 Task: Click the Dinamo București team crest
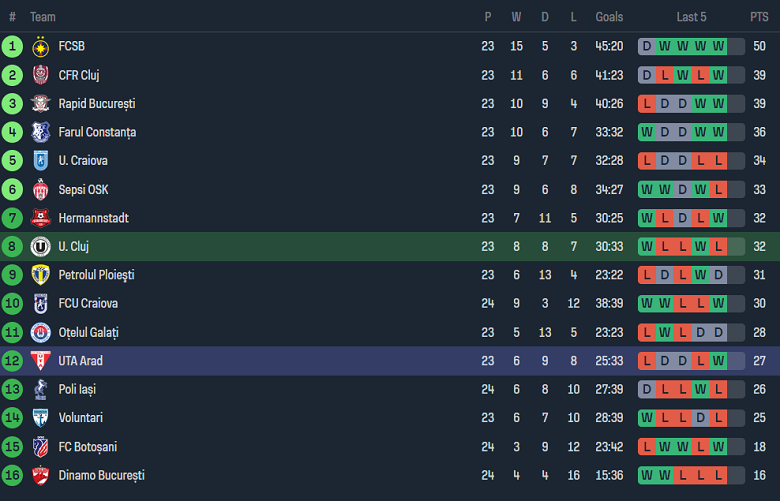pyautogui.click(x=41, y=475)
